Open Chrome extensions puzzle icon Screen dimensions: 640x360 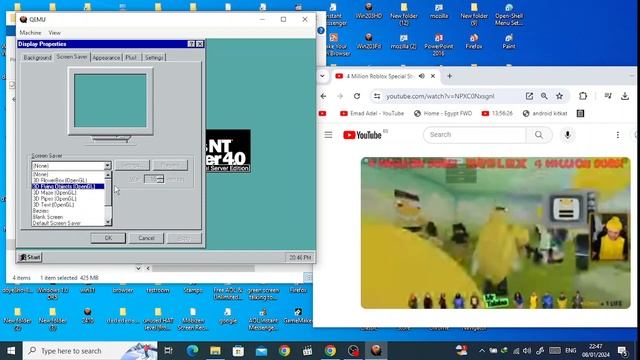(x=583, y=96)
